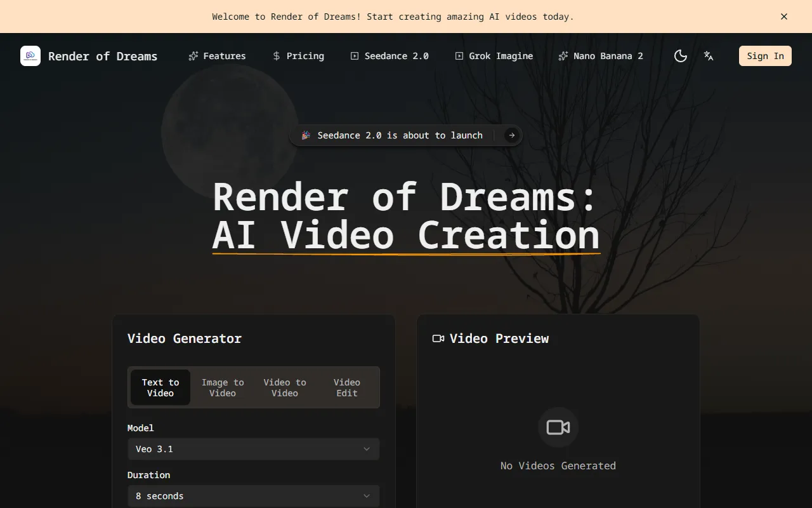The height and width of the screenshot is (508, 812).
Task: Open Seedance 2.0 from the navigation bar
Action: (390, 56)
